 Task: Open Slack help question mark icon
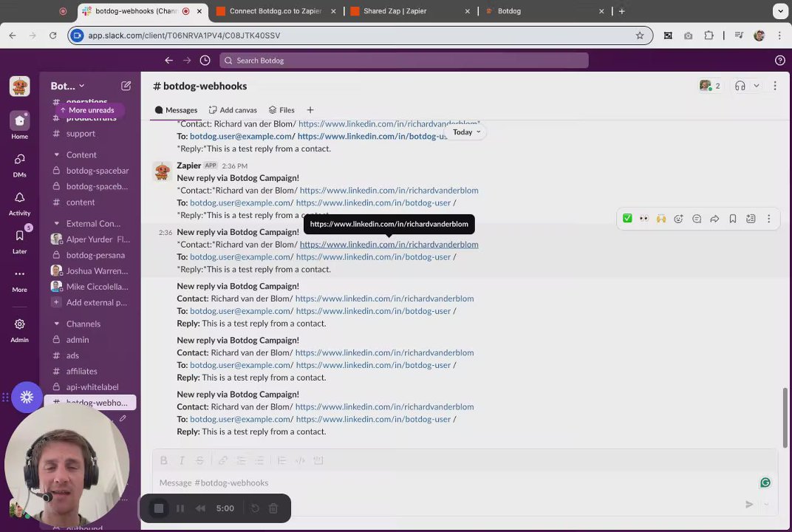point(780,60)
